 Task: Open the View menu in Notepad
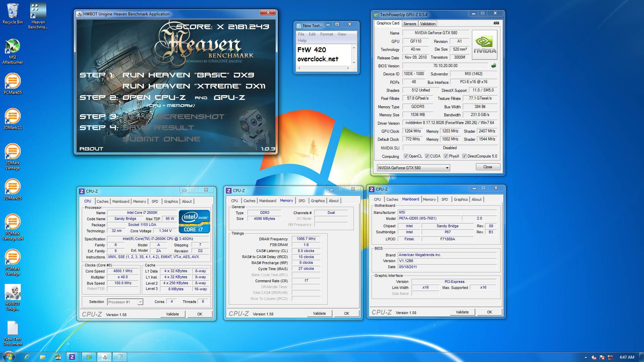pyautogui.click(x=342, y=34)
